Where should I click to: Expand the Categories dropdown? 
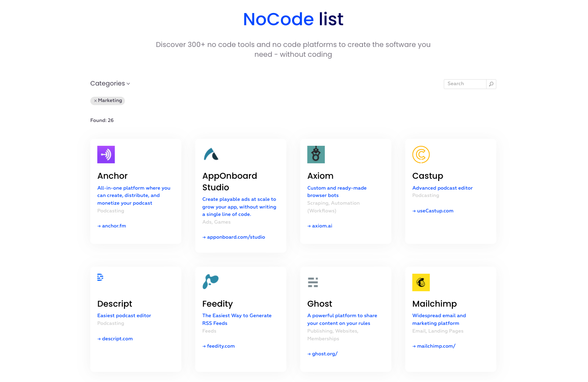[110, 83]
